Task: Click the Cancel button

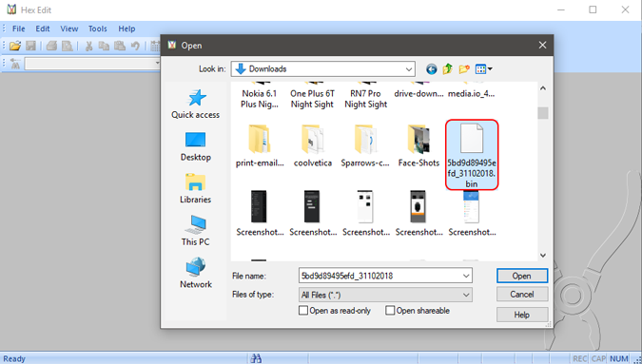Action: 522,295
